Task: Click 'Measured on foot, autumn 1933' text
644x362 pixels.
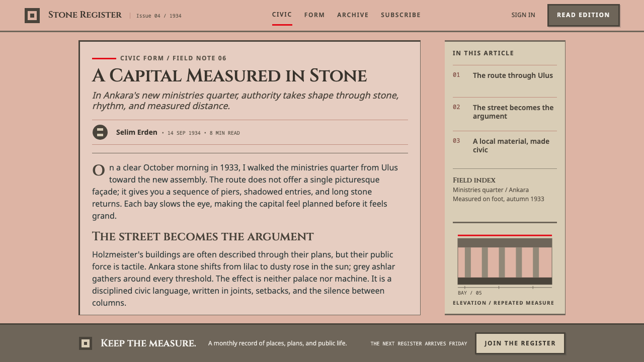Action: [x=499, y=199]
